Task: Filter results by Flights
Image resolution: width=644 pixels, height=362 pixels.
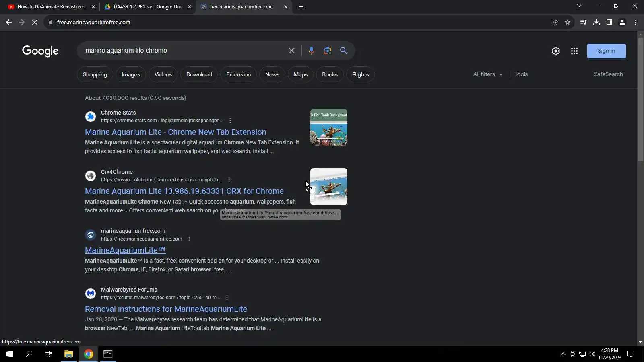Action: (x=360, y=74)
